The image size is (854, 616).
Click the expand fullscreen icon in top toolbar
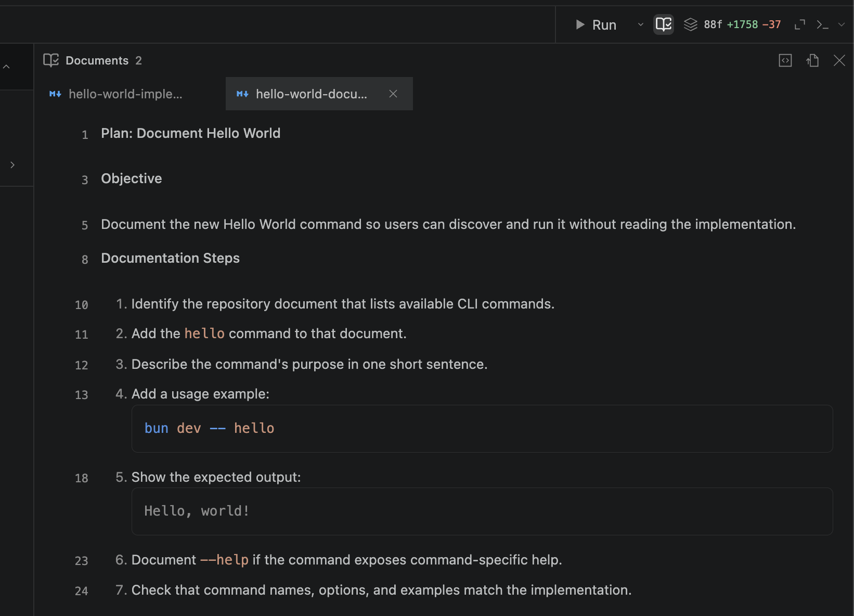pos(800,24)
